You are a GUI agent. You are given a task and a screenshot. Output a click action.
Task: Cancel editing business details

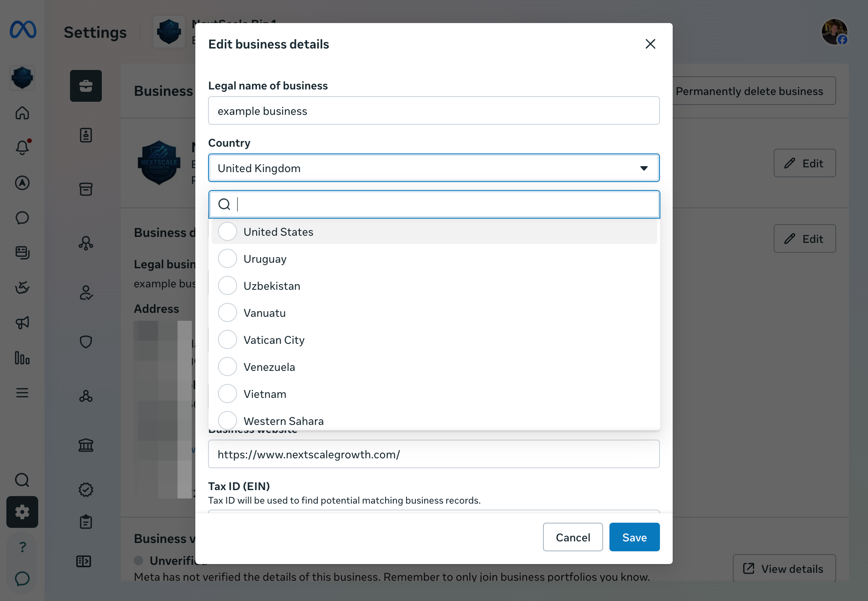click(573, 537)
